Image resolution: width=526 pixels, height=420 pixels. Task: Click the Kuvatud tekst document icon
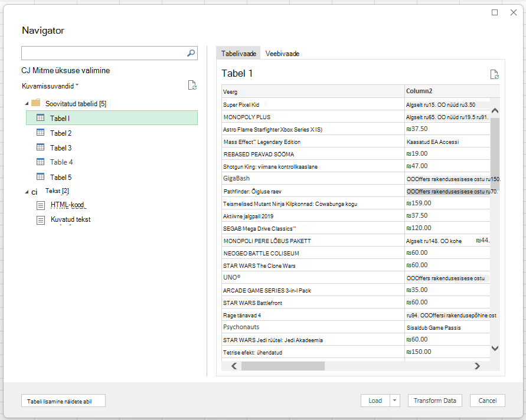pos(41,220)
